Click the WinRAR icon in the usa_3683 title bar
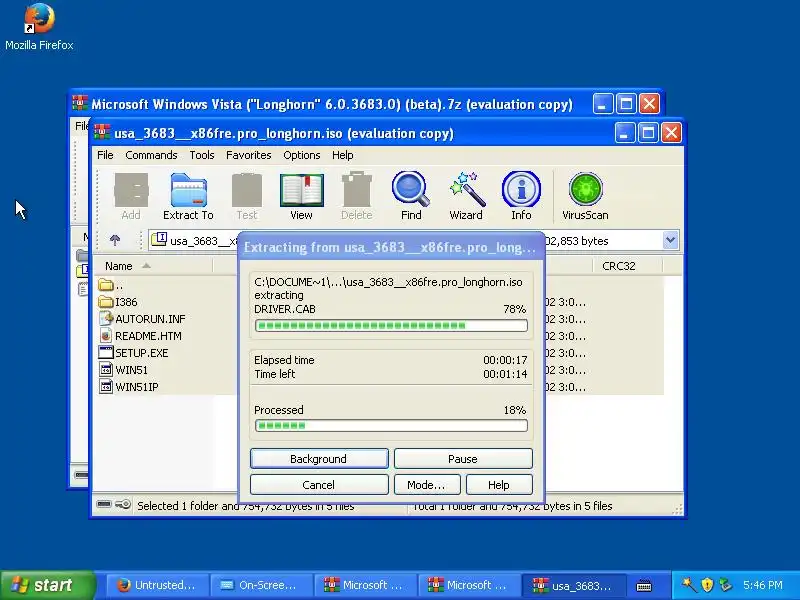The image size is (800, 600). (x=102, y=133)
